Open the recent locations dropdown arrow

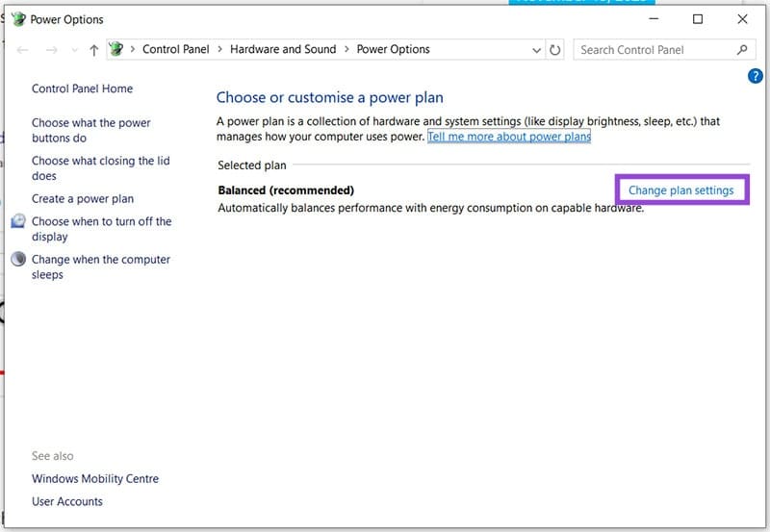75,50
